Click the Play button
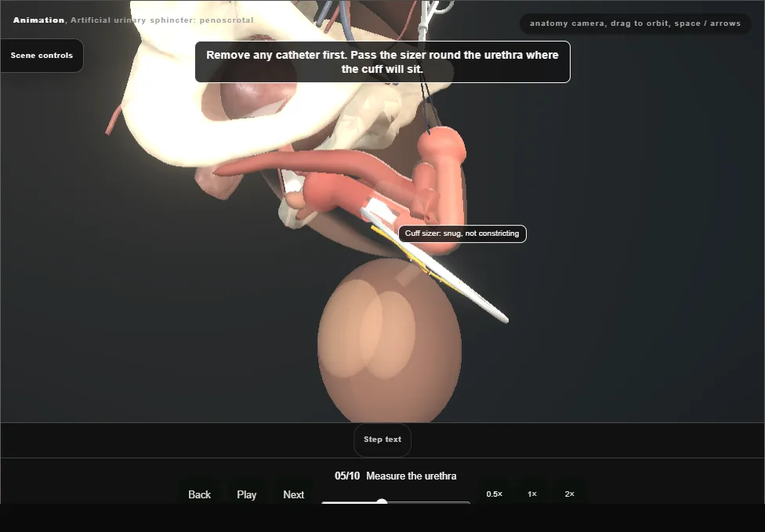Viewport: 765px width, 532px height. 247,494
